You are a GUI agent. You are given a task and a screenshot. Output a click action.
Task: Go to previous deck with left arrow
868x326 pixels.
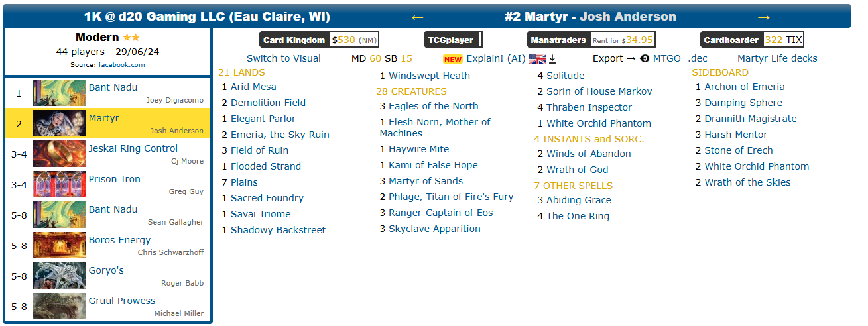click(417, 17)
